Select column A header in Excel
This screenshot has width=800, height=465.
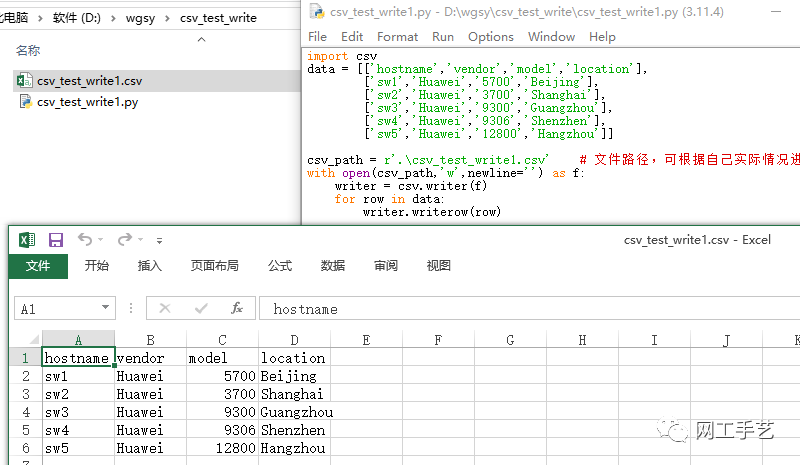pyautogui.click(x=78, y=339)
